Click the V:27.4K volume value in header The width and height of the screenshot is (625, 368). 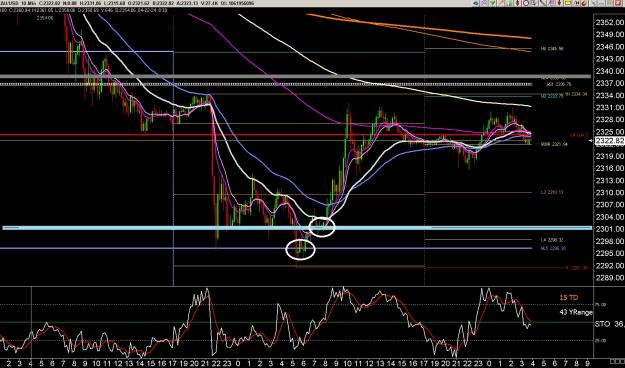coord(210,3)
